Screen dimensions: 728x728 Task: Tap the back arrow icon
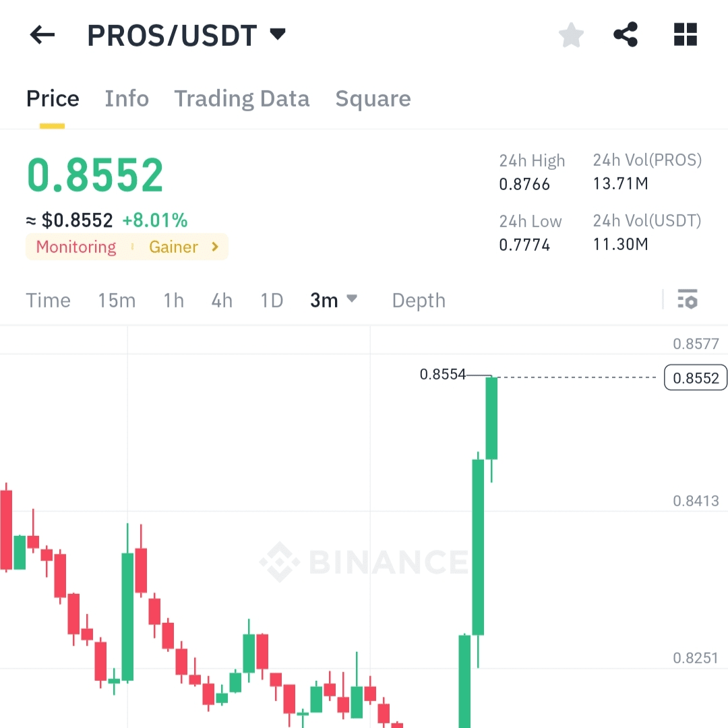pyautogui.click(x=42, y=35)
